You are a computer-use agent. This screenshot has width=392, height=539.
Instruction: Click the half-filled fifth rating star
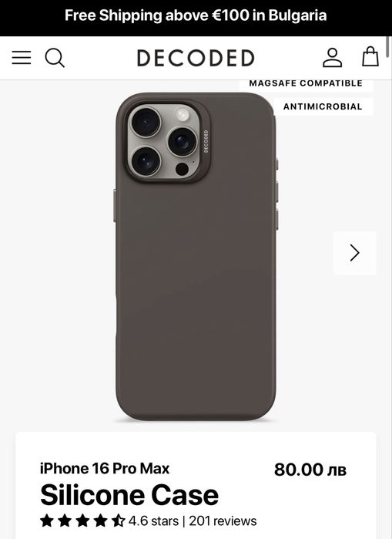pyautogui.click(x=119, y=520)
